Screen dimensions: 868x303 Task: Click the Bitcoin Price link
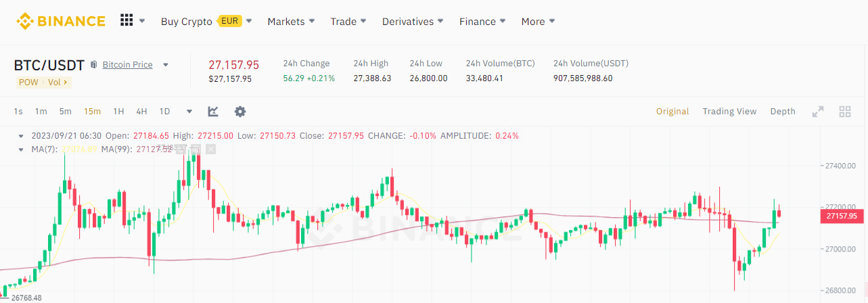click(128, 65)
